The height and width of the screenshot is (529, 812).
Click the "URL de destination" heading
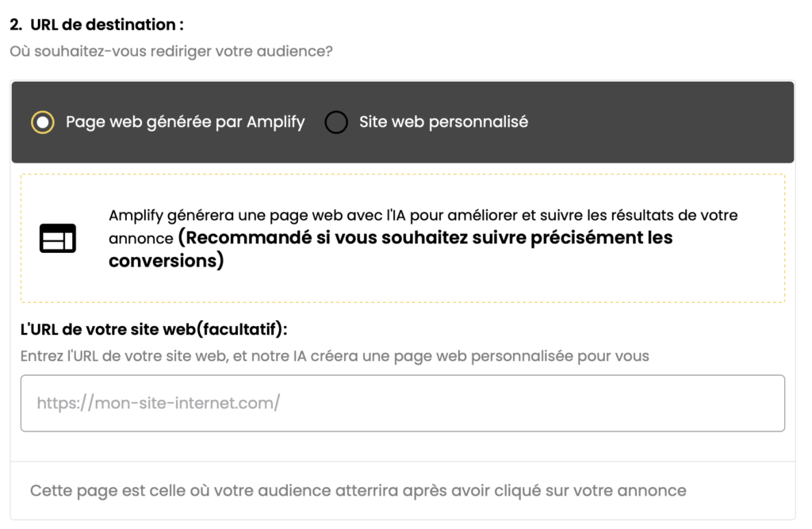click(107, 25)
